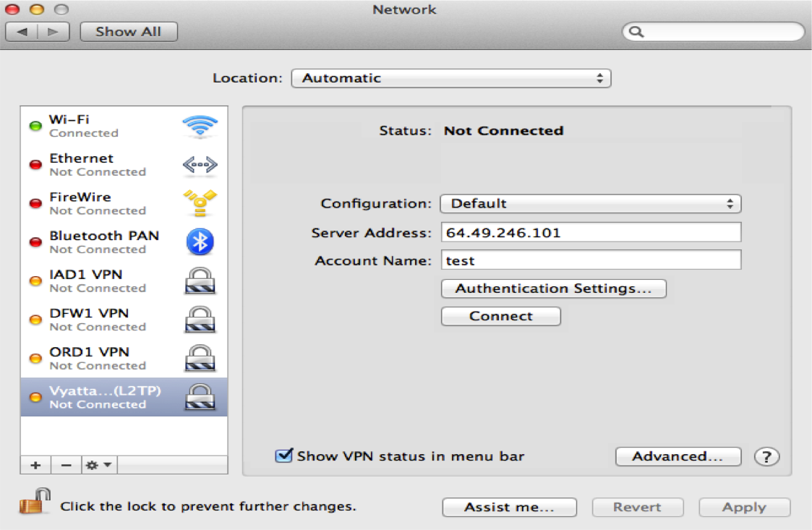Click the Server Address input field
Viewport: 812px width, 530px height.
coord(591,232)
